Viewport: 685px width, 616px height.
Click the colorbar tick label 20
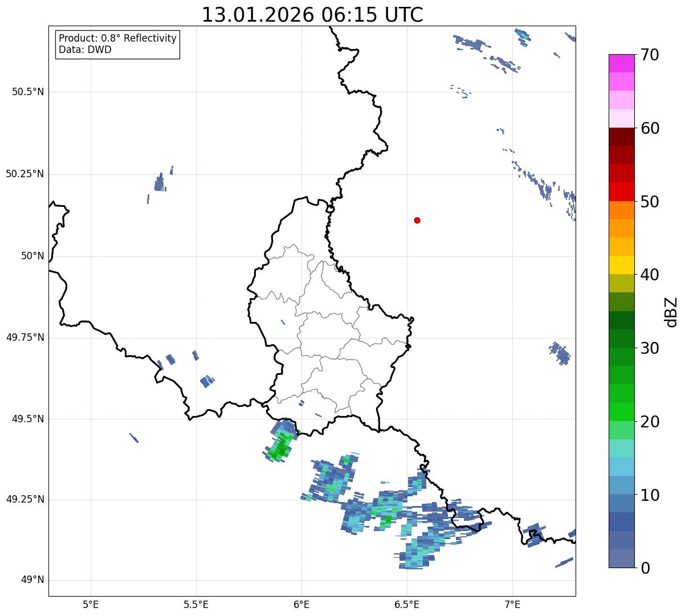click(x=650, y=422)
